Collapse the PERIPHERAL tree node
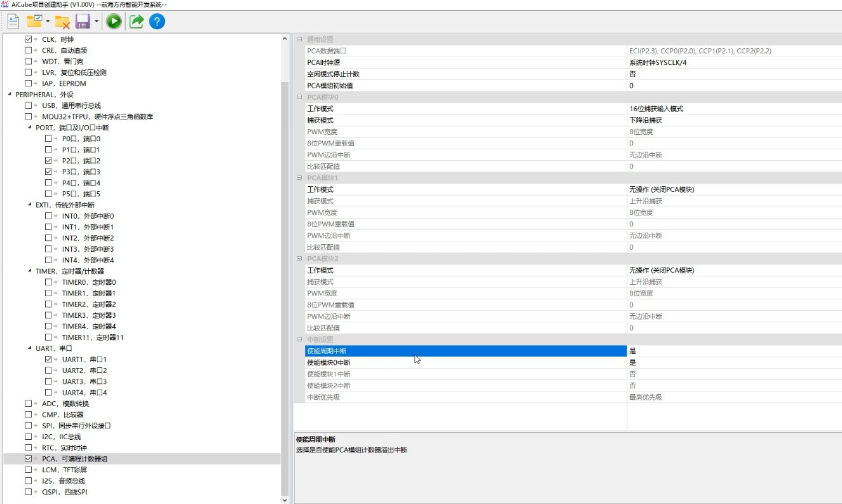Viewport: 842px width, 504px height. [10, 94]
